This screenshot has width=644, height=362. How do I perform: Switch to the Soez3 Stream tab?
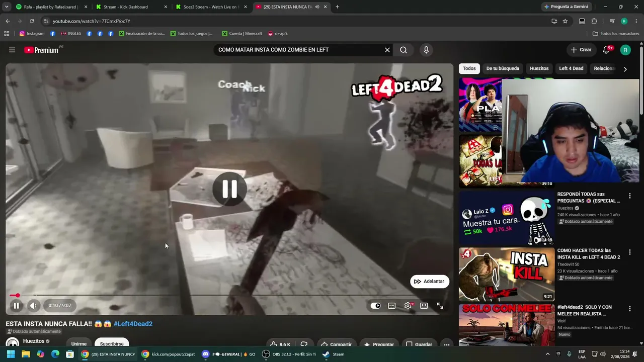pyautogui.click(x=212, y=7)
